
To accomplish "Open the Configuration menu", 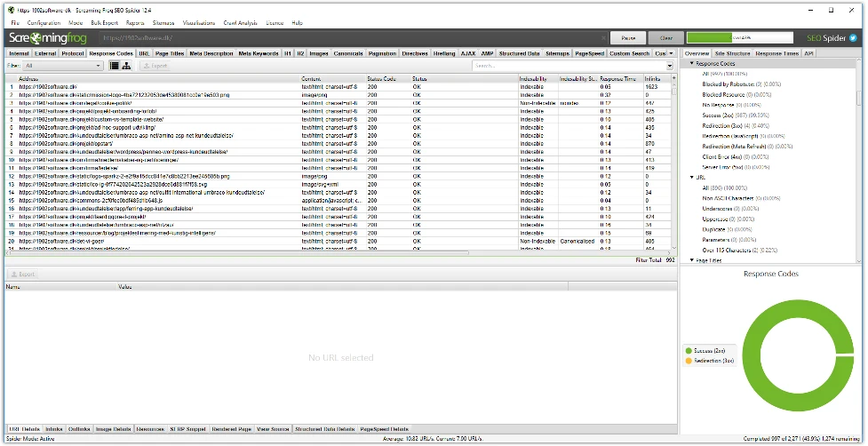I will 44,23.
